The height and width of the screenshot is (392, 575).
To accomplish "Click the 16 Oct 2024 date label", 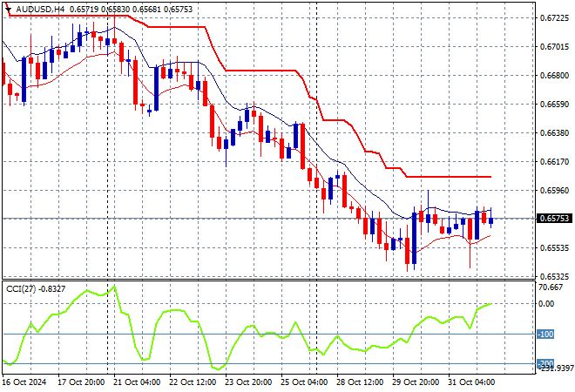I will tap(24, 382).
